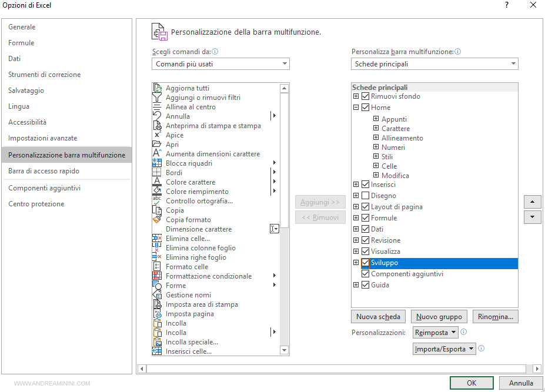Image resolution: width=545 pixels, height=392 pixels.
Task: Click the Nuovo gruppo button
Action: point(439,317)
